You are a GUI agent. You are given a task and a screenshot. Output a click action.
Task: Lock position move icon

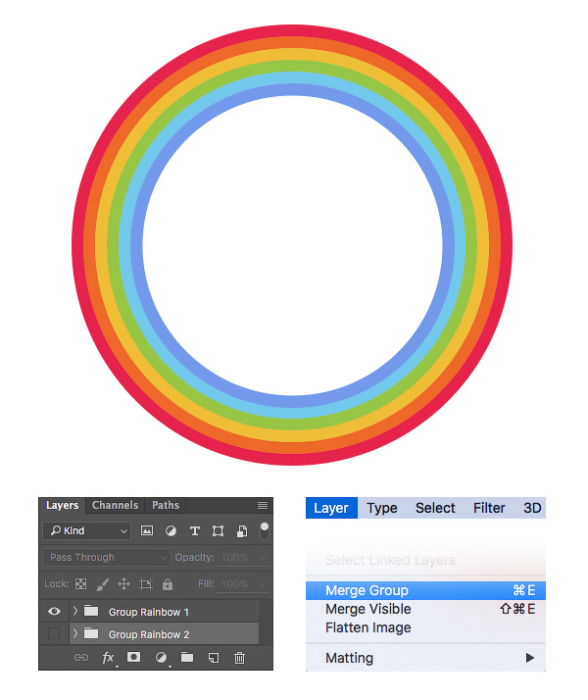pyautogui.click(x=123, y=583)
